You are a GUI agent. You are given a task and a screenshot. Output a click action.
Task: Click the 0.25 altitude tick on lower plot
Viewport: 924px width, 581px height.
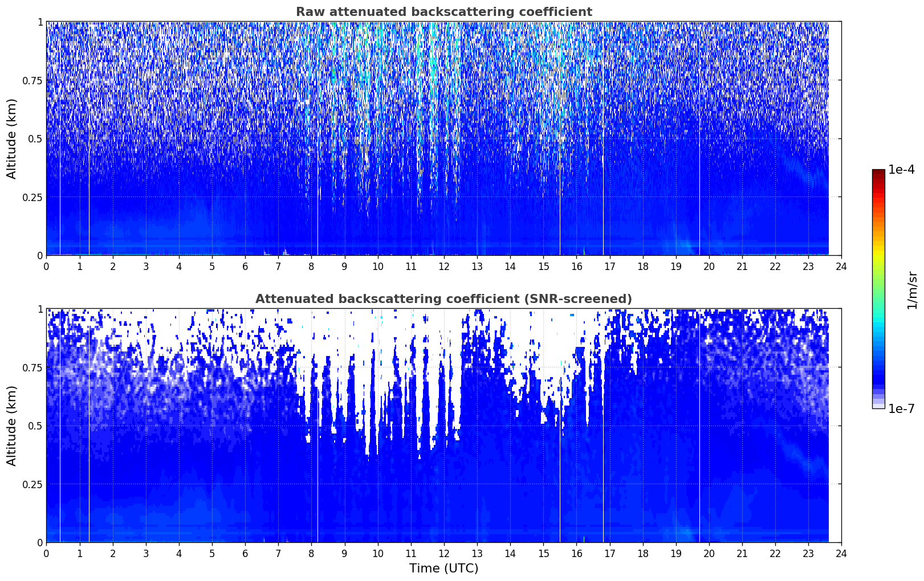(x=32, y=484)
